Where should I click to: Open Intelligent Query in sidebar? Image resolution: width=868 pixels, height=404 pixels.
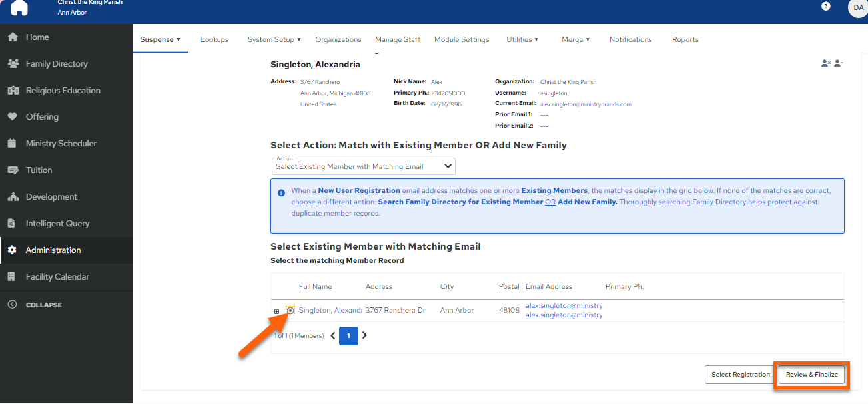click(x=67, y=224)
